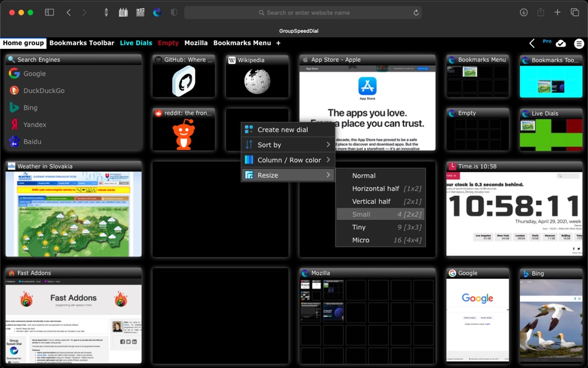
Task: Click the privacy shield icon
Action: (x=174, y=12)
